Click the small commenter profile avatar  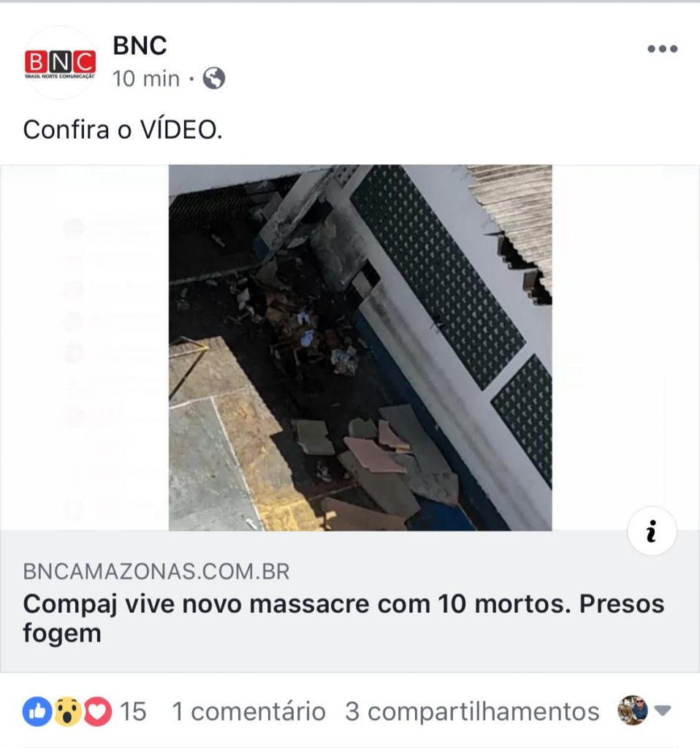[633, 710]
